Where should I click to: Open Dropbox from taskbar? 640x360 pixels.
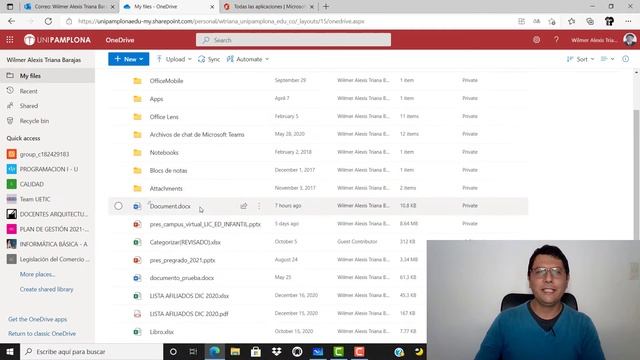[x=276, y=351]
